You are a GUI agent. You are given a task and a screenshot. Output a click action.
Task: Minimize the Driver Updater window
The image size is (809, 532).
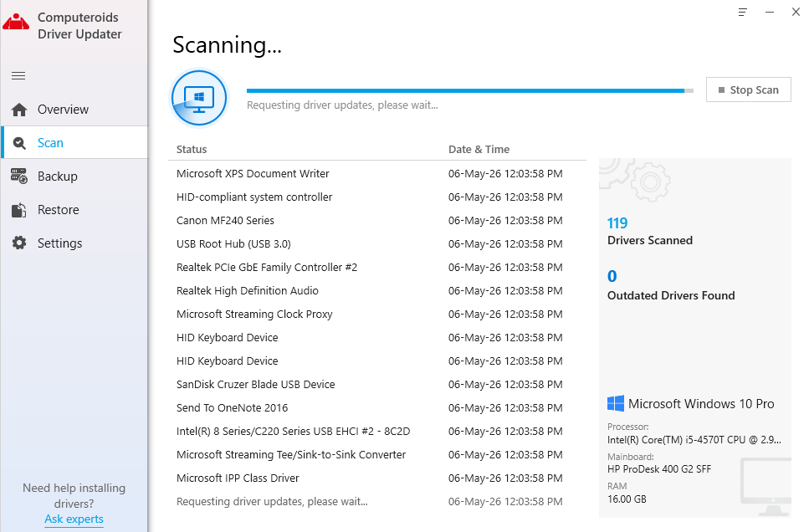click(x=770, y=12)
